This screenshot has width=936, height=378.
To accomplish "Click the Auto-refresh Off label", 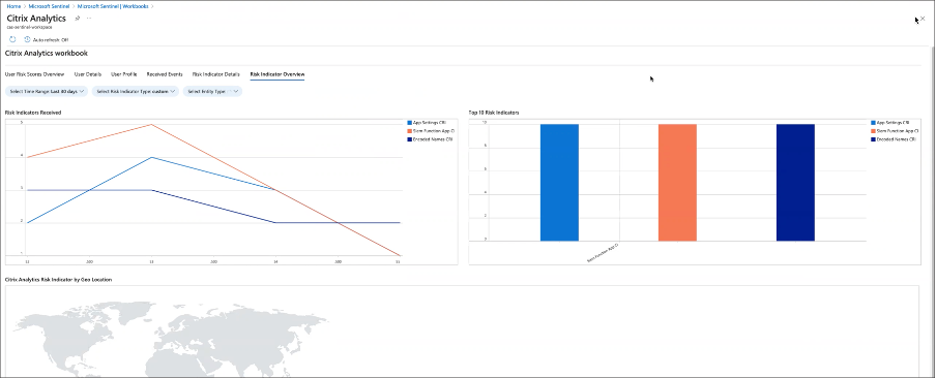I will coord(51,40).
